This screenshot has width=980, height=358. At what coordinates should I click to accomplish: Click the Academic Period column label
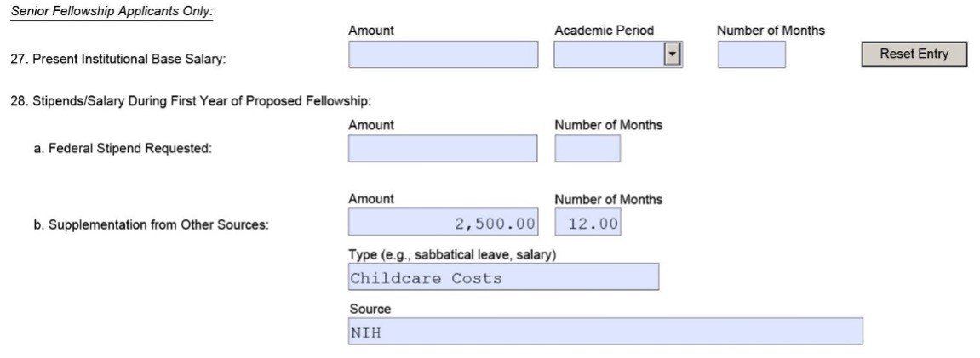604,31
